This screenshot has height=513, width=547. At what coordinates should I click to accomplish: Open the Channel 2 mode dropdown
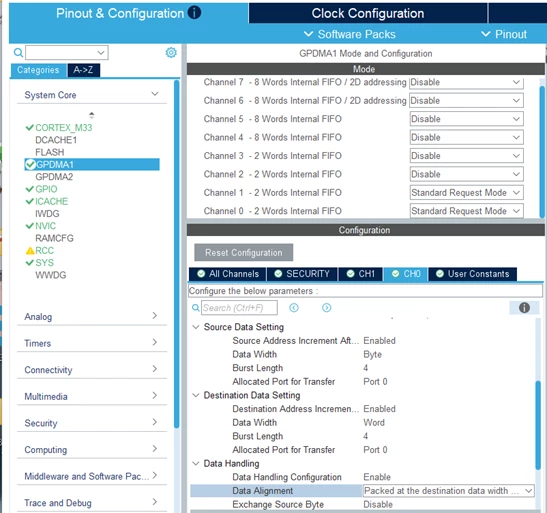tap(466, 174)
